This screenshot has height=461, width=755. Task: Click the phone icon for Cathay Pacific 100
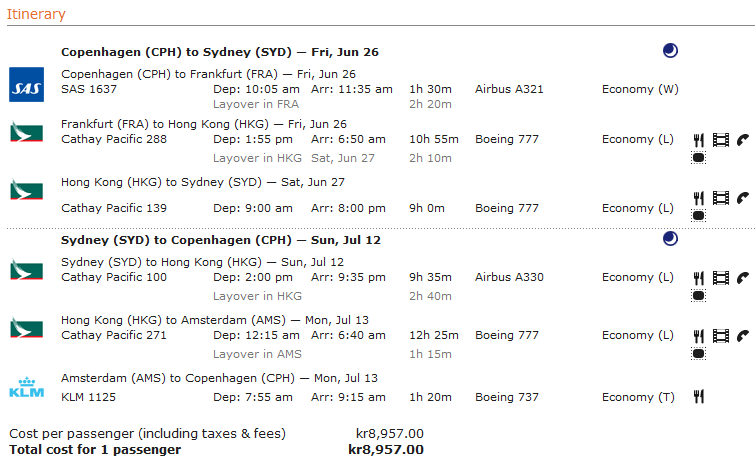coord(742,278)
